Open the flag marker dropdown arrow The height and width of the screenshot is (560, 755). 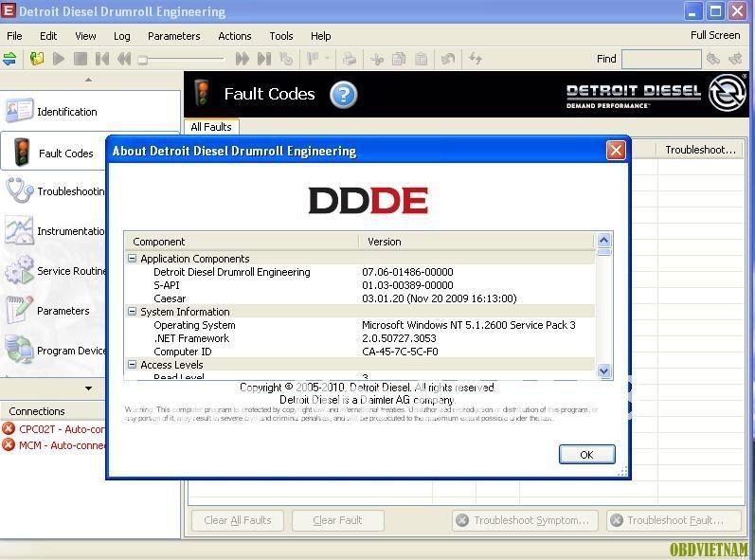pos(327,59)
